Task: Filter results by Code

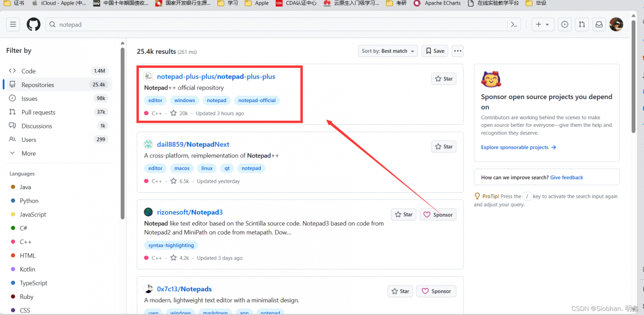Action: 58,71
